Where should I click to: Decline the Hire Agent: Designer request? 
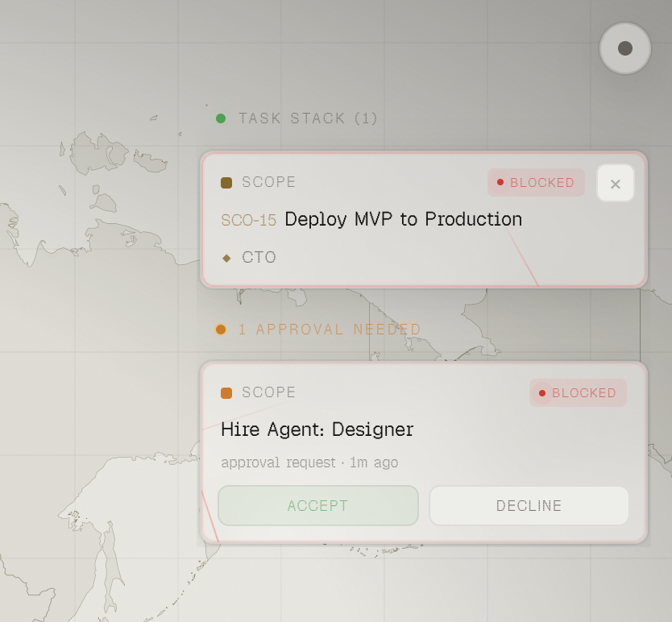click(529, 505)
